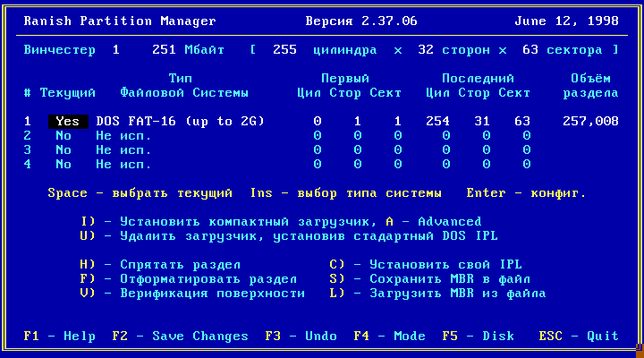Viewport: 644px width, 358px height.
Task: Click '63 сектора' geometry value
Action: click(x=563, y=50)
